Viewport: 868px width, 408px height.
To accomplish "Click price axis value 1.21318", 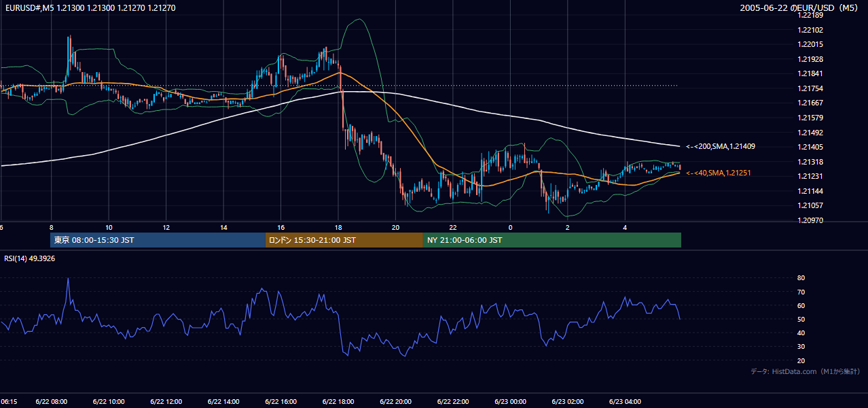I will pyautogui.click(x=811, y=162).
